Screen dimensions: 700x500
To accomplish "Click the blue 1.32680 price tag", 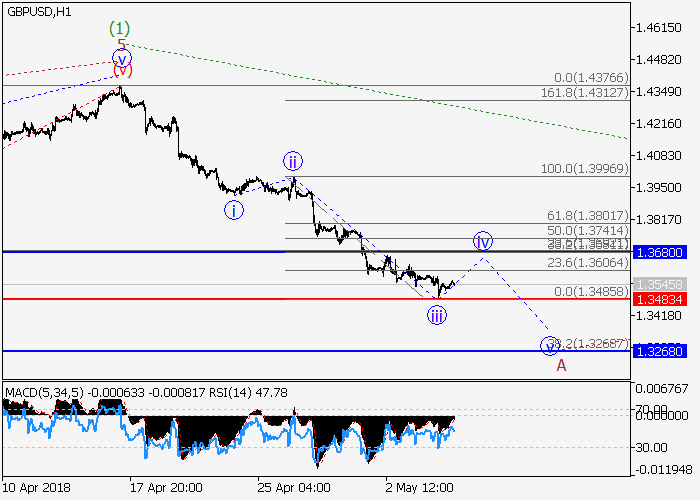I will 658,351.
